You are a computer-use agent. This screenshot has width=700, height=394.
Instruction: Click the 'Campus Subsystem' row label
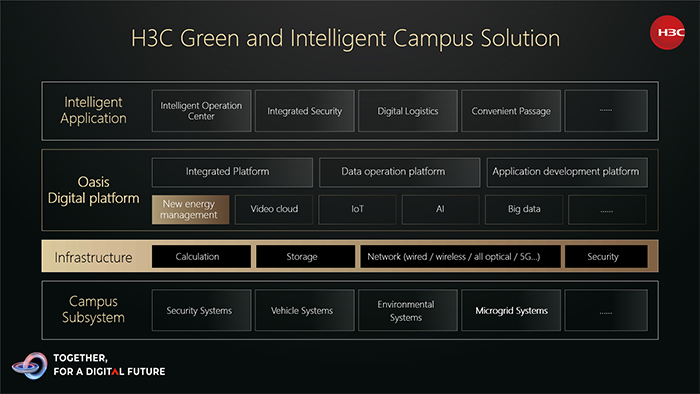tap(93, 309)
